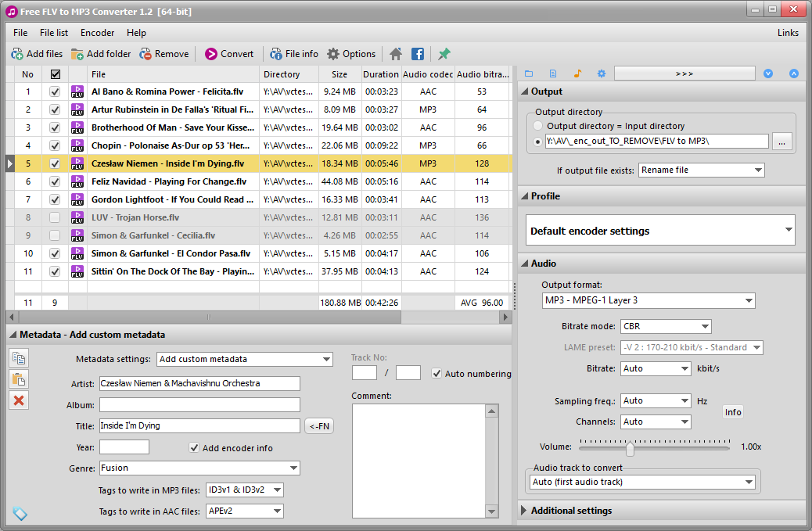
Task: Collapse the Audio section header
Action: (663, 264)
